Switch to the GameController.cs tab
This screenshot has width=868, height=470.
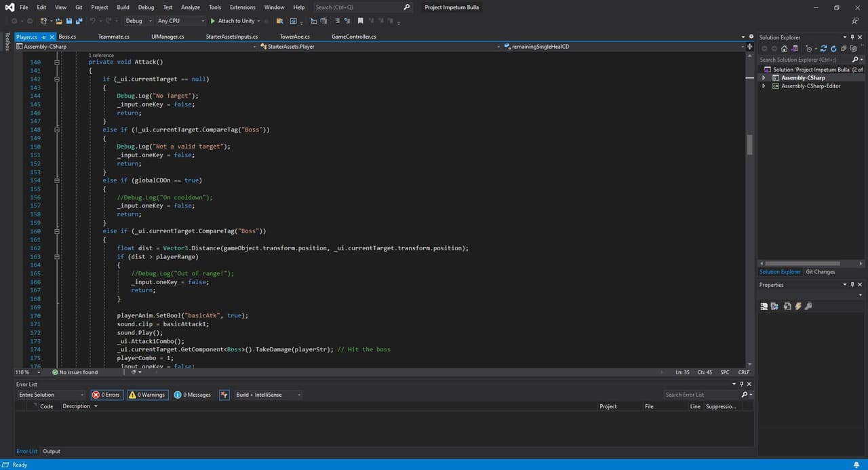354,37
